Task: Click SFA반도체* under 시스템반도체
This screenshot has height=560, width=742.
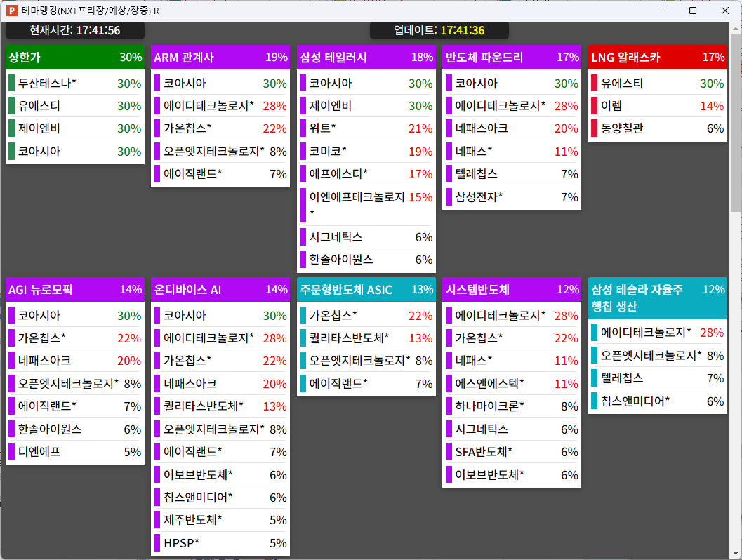Action: coord(512,452)
